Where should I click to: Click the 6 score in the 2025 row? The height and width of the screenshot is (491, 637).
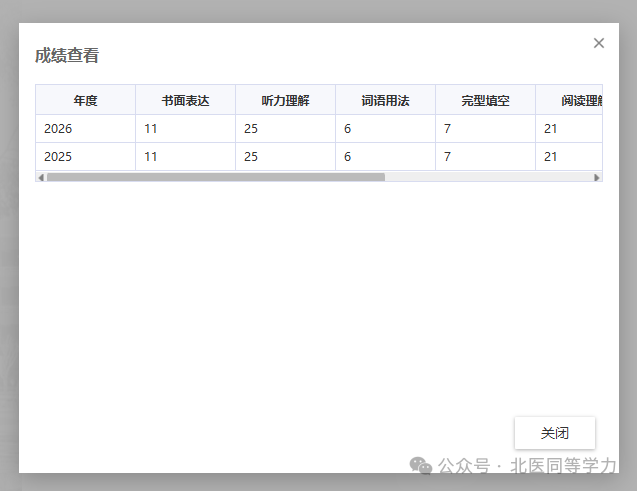(385, 157)
